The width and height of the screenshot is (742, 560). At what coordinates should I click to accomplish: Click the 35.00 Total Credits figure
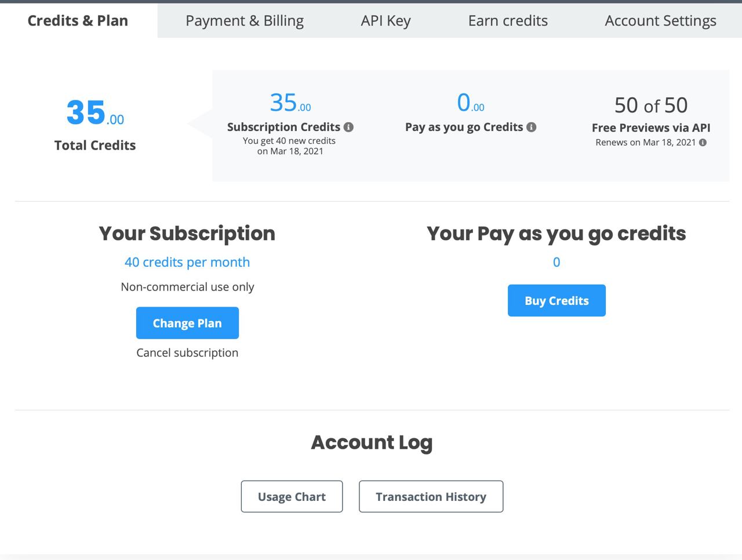(95, 112)
